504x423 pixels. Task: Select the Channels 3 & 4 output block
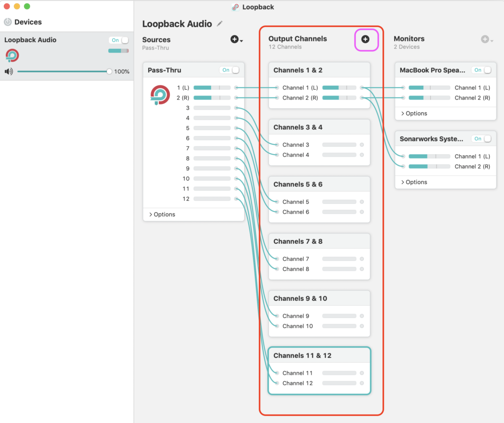(320, 128)
